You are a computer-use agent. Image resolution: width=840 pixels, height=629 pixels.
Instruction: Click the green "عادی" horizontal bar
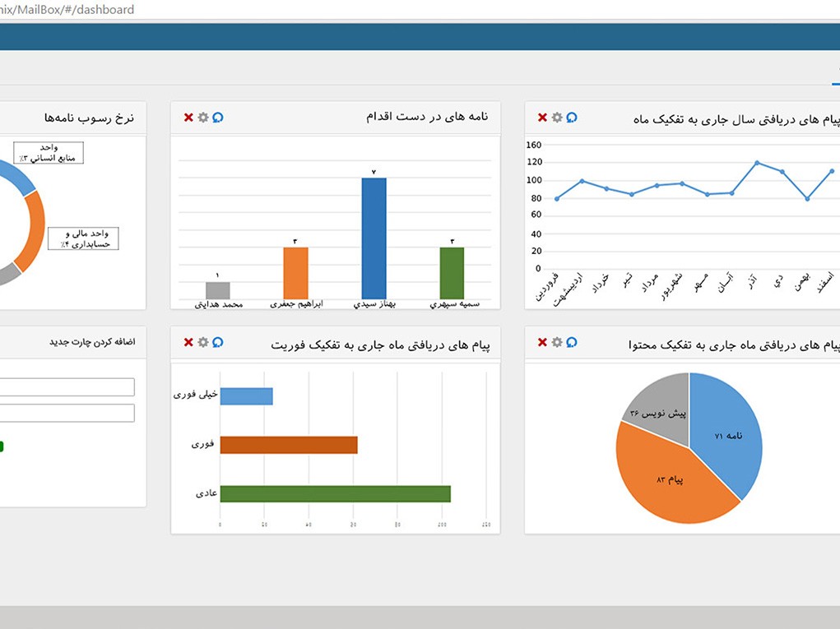pos(336,493)
